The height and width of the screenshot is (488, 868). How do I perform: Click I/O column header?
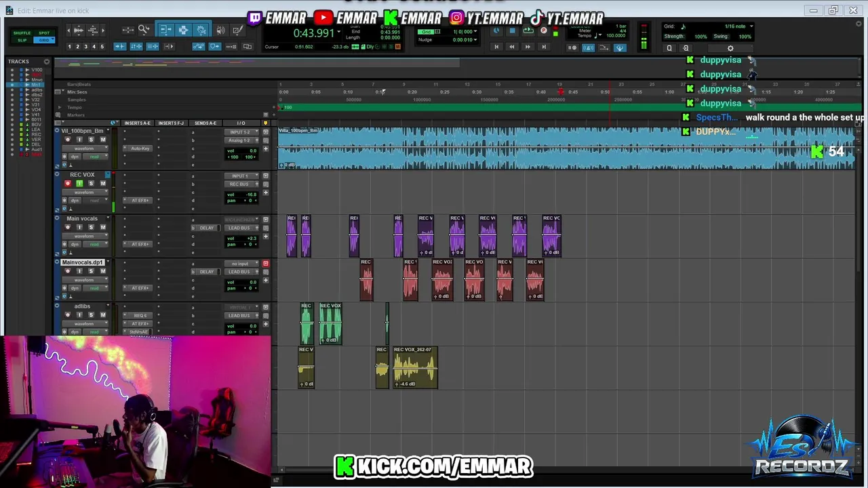point(241,123)
